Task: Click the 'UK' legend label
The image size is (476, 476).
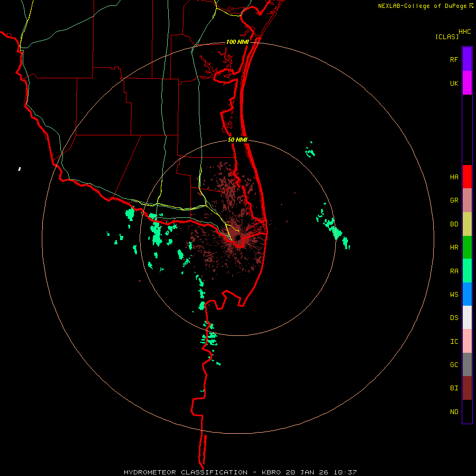Action: tap(454, 83)
